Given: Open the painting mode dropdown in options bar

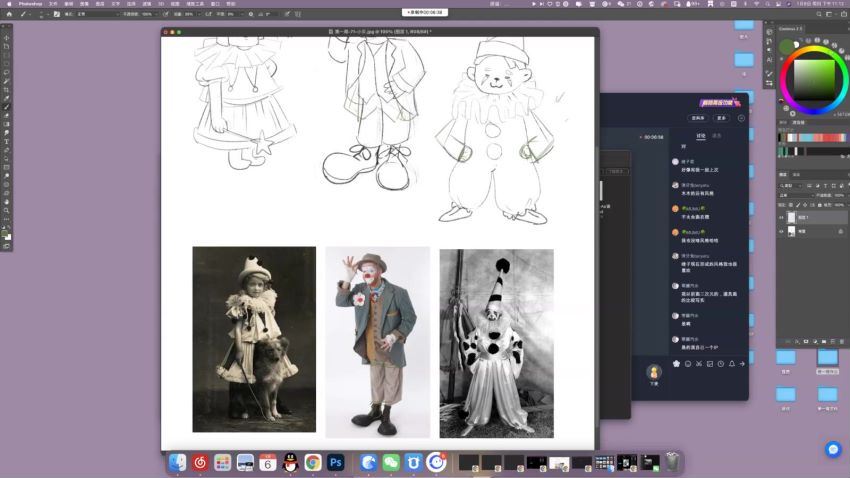Looking at the screenshot, I should (98, 14).
